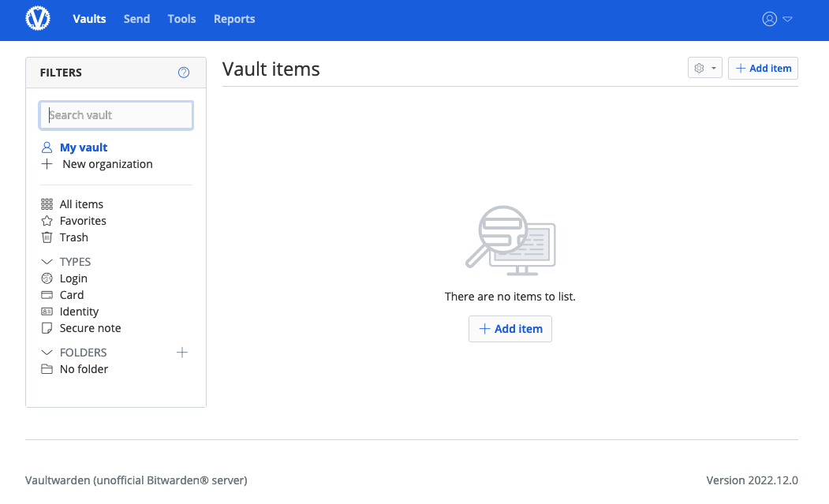Open the gear options dropdown
829x504 pixels.
pyautogui.click(x=704, y=69)
